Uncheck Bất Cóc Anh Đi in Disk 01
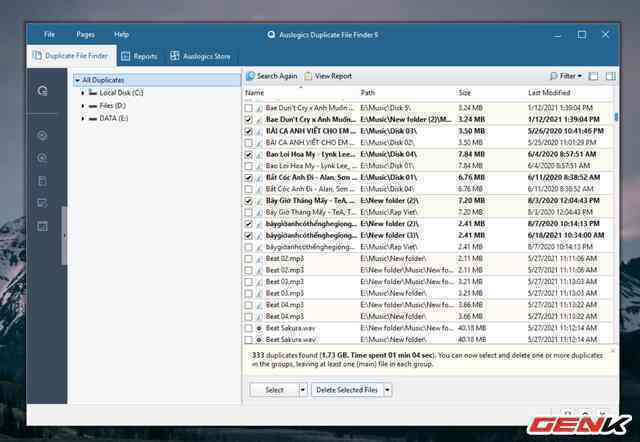 [x=248, y=178]
